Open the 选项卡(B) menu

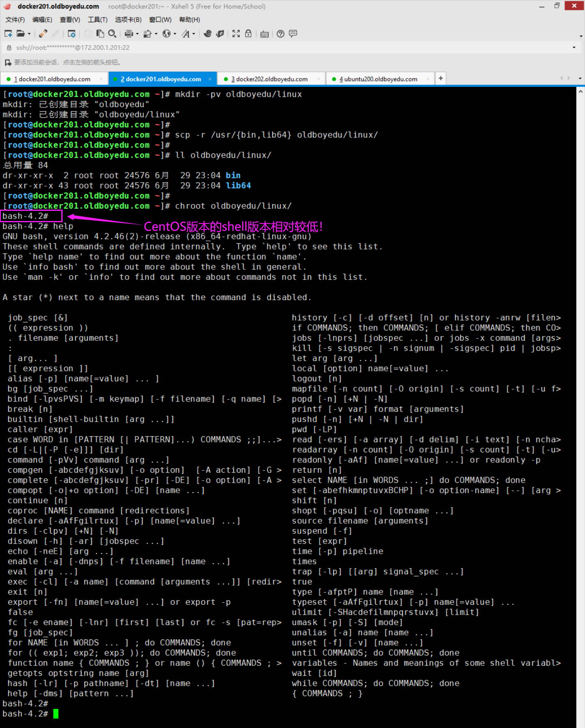(x=128, y=19)
